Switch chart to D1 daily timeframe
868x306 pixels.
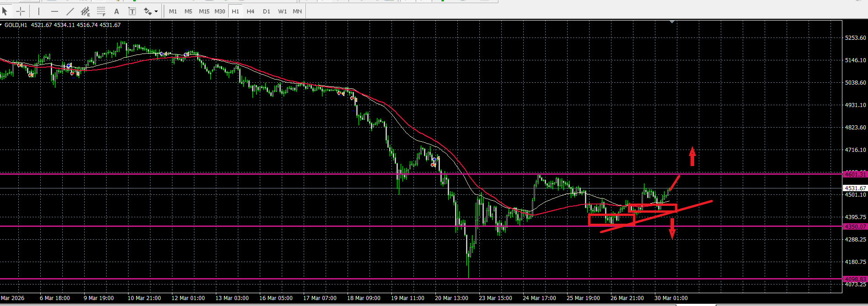coord(267,11)
